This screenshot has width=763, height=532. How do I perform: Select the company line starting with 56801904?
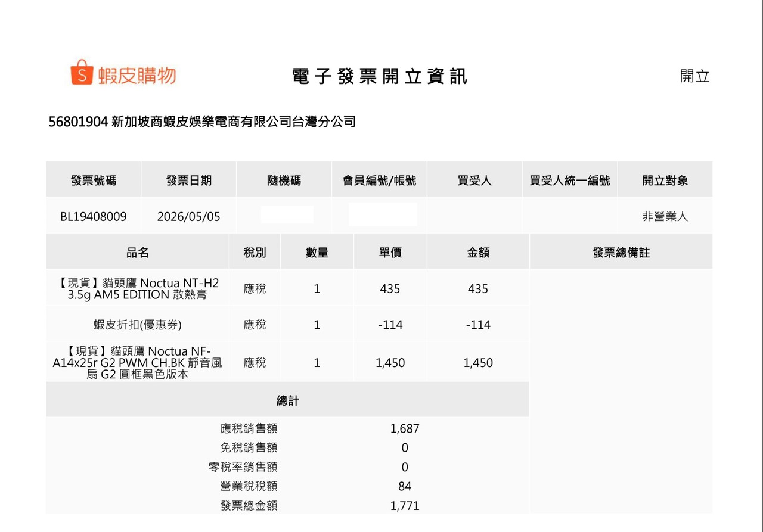pos(202,122)
